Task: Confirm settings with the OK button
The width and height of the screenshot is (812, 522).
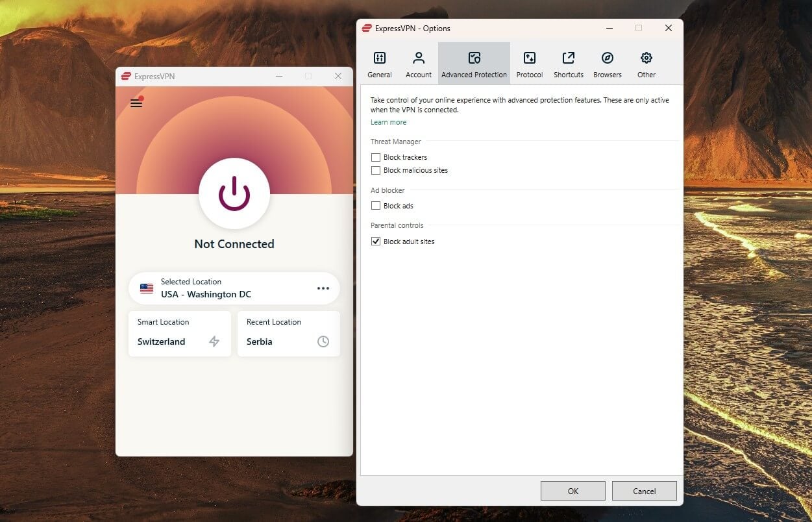Action: tap(572, 491)
